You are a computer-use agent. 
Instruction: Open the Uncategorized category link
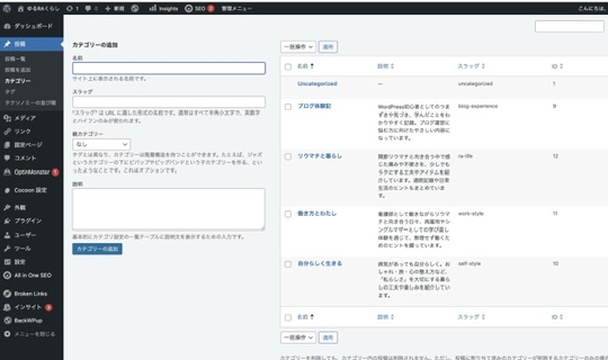click(317, 84)
